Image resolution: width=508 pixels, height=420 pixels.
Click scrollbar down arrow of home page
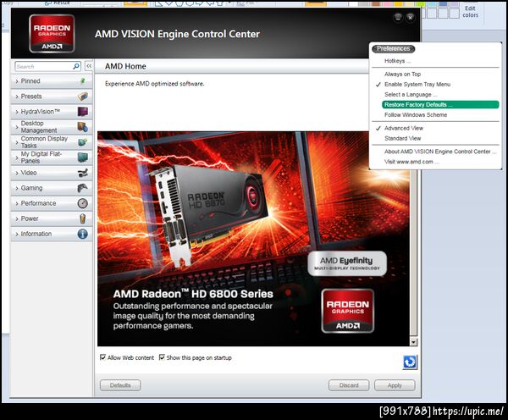click(x=413, y=342)
